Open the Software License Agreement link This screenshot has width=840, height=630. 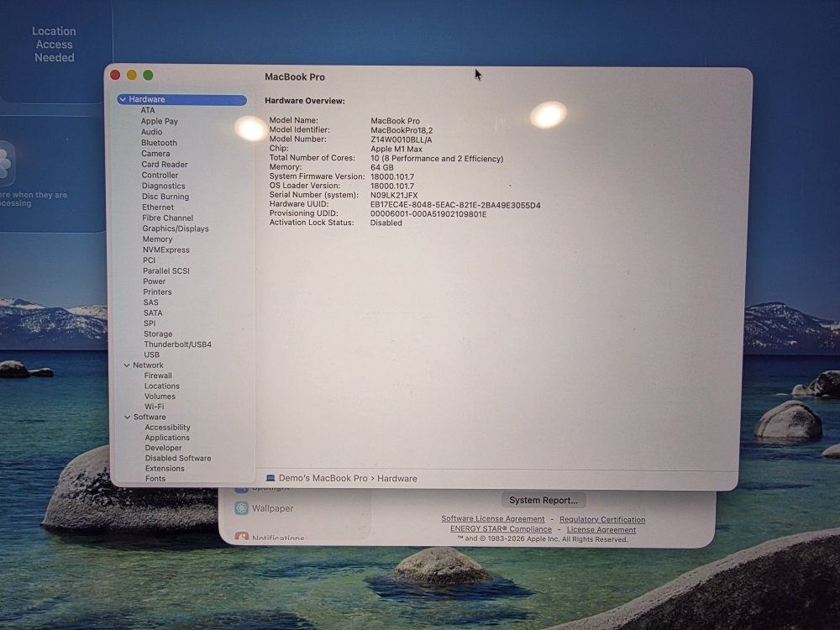point(493,519)
